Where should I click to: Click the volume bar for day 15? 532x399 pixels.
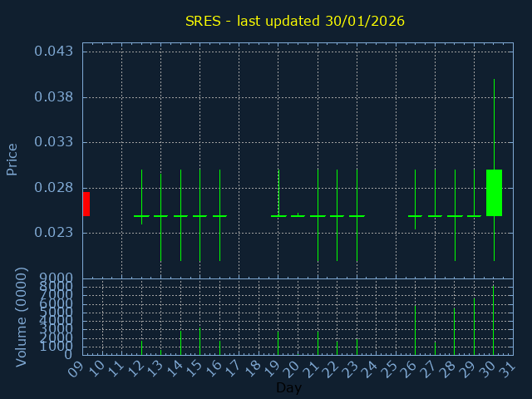point(199,342)
